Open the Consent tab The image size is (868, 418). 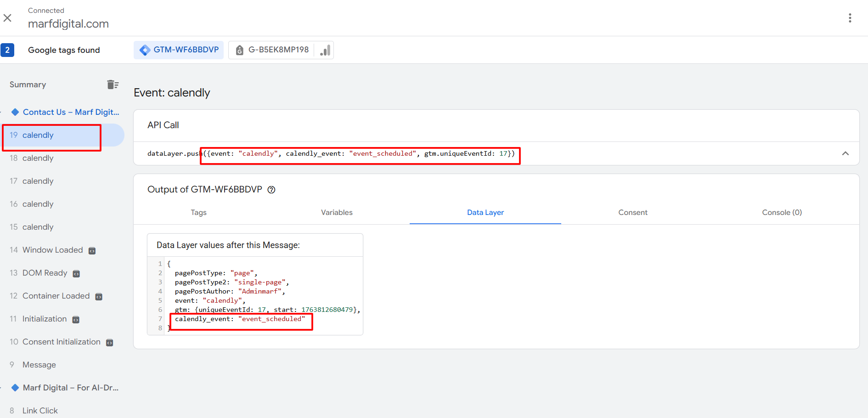(632, 212)
